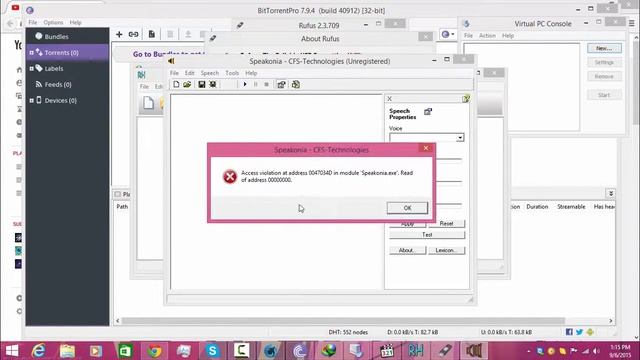
Task: Click Open file icon in Speakonia toolbar
Action: click(x=187, y=84)
